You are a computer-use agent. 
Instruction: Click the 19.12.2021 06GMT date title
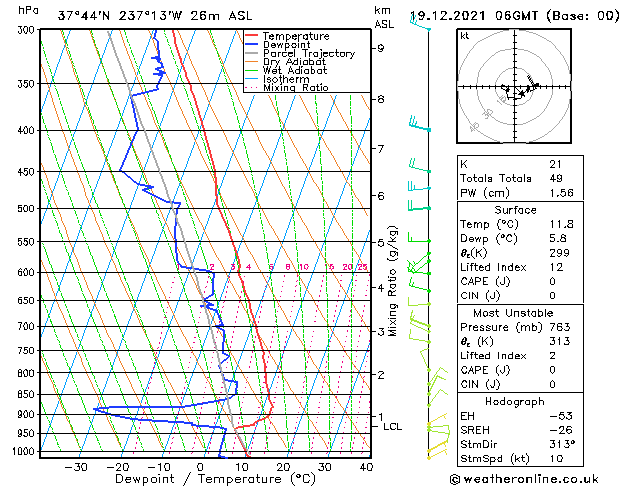pos(474,16)
